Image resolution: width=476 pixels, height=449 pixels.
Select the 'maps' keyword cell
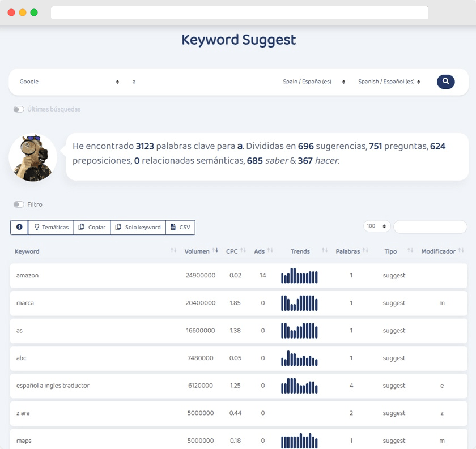[x=24, y=441]
